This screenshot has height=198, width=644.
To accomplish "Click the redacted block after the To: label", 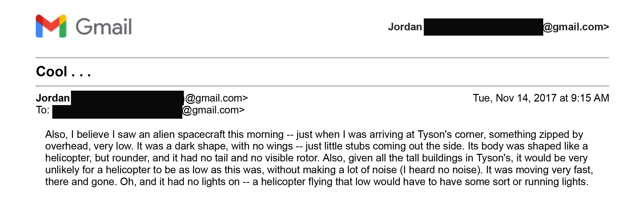I will coord(117,112).
